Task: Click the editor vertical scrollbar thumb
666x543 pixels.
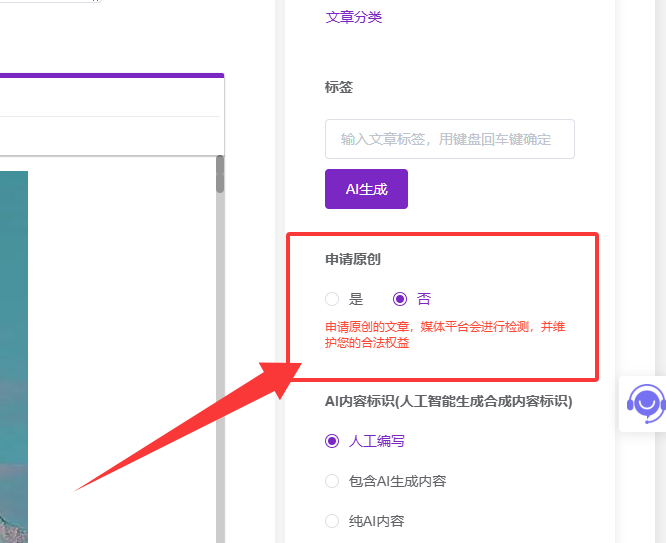Action: (x=220, y=174)
